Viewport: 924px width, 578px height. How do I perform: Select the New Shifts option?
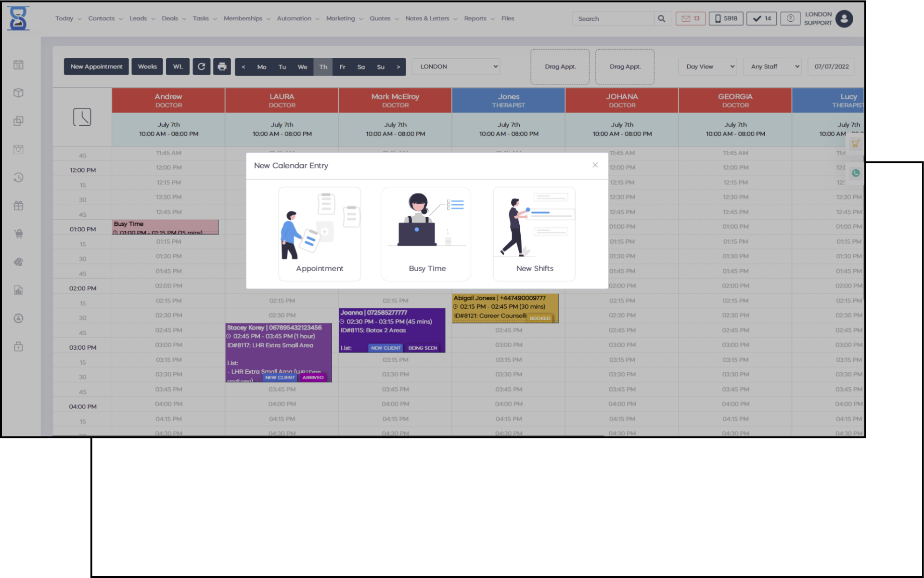coord(534,234)
